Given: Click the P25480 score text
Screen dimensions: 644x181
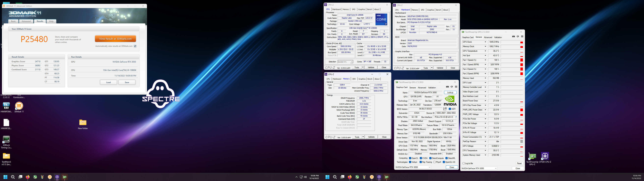Looking at the screenshot, I should click(34, 39).
